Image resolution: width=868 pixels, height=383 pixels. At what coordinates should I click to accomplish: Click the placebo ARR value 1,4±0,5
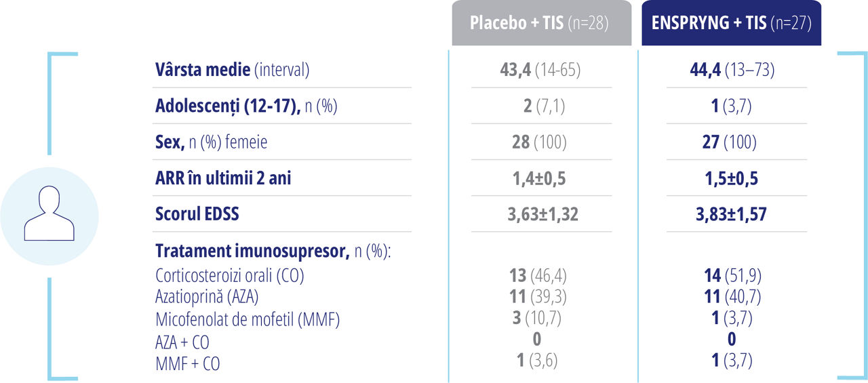click(538, 178)
